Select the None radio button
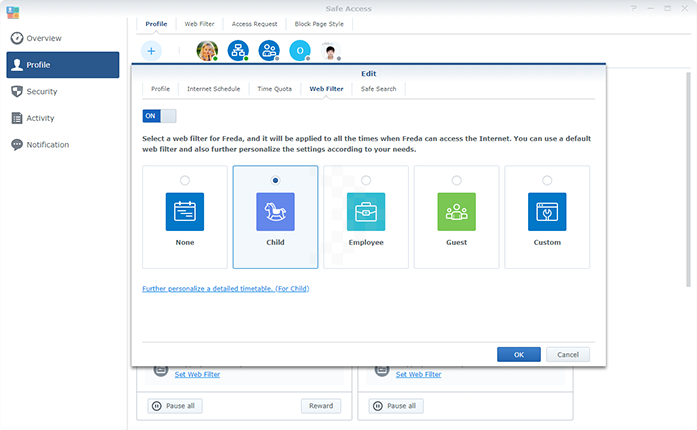The image size is (697, 430). 184,180
